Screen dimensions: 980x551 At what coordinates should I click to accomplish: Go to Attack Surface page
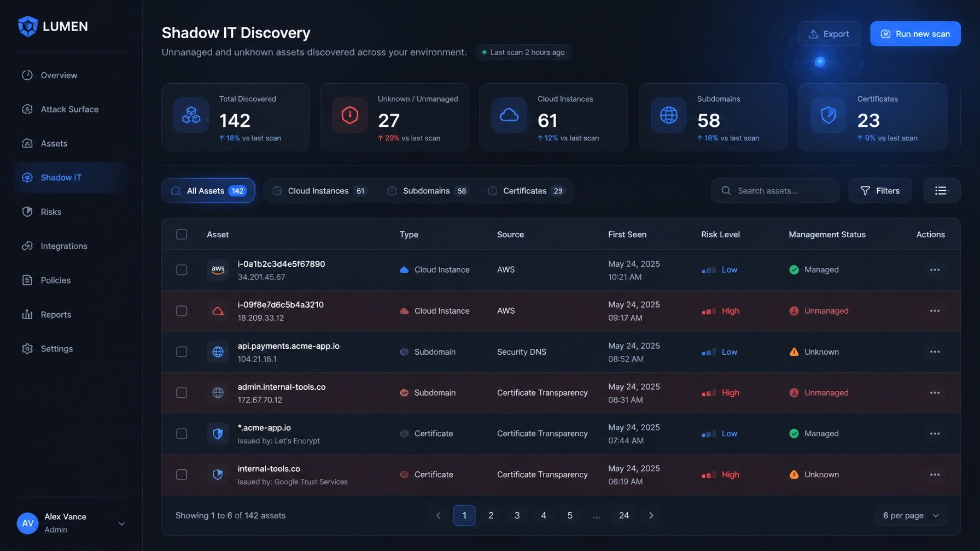[x=71, y=109]
